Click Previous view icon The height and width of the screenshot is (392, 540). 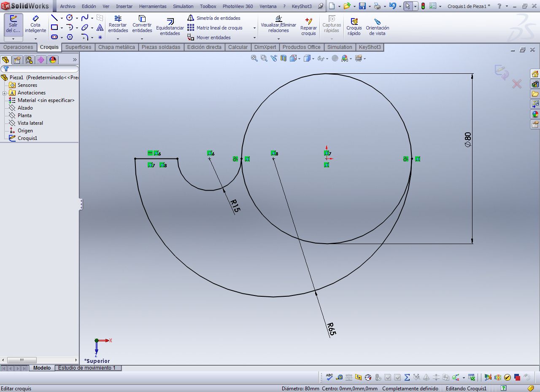(x=274, y=58)
